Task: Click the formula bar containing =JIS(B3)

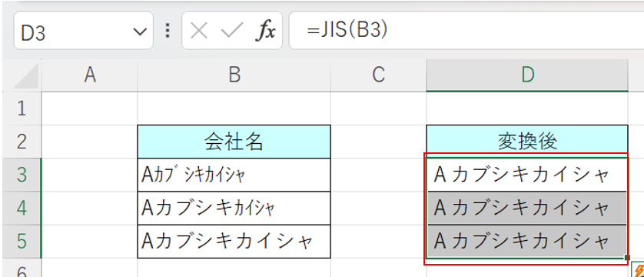Action: coord(466,31)
